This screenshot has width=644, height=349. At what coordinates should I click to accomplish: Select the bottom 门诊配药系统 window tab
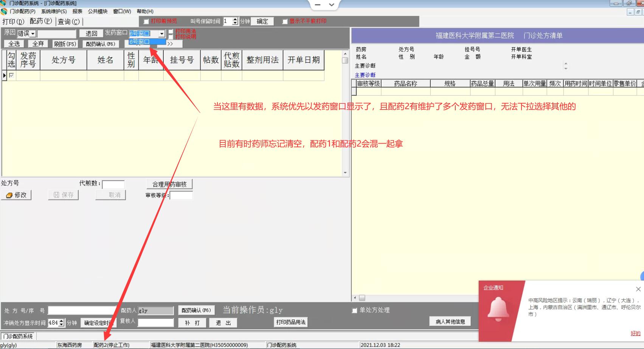click(18, 336)
